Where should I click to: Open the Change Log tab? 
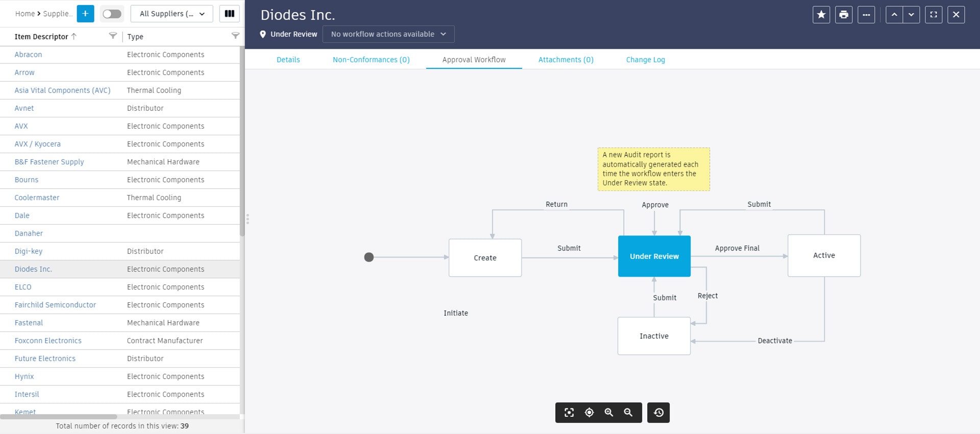pyautogui.click(x=645, y=60)
